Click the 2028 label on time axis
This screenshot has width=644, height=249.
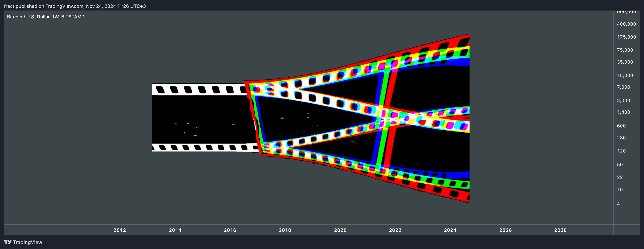click(x=561, y=230)
